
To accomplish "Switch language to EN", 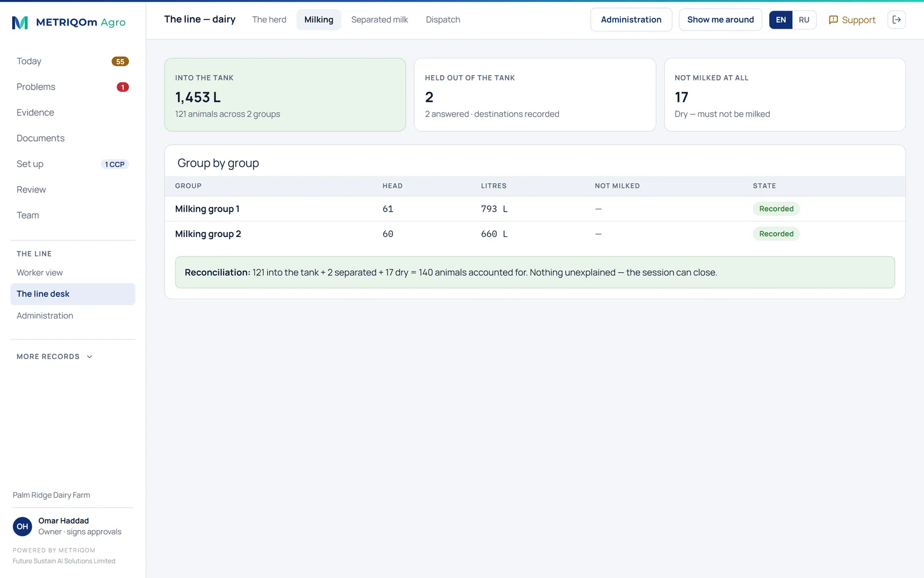I will tap(781, 20).
